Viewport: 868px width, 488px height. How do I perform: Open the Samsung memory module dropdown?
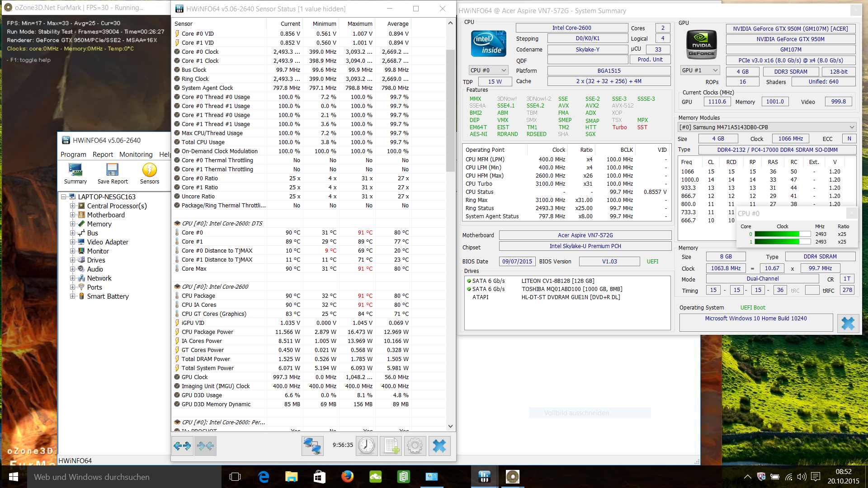(x=767, y=127)
